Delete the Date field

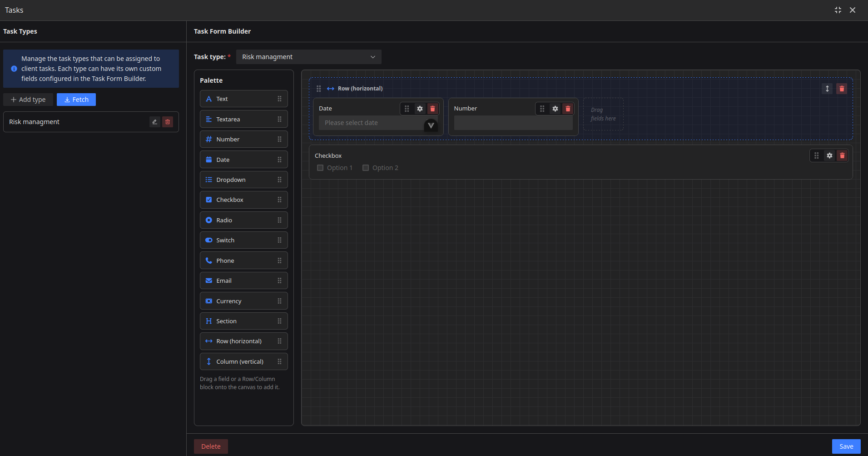pos(432,109)
